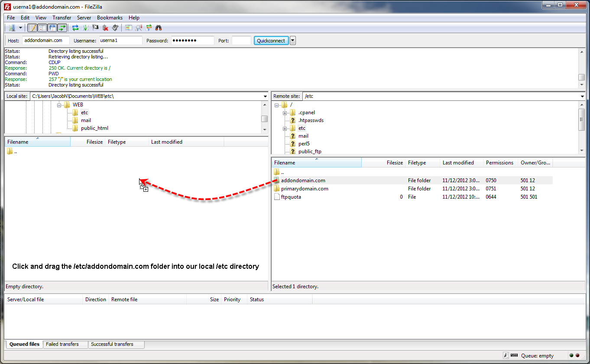This screenshot has width=590, height=364.
Task: Click the Disconnect from server icon
Action: [x=105, y=28]
